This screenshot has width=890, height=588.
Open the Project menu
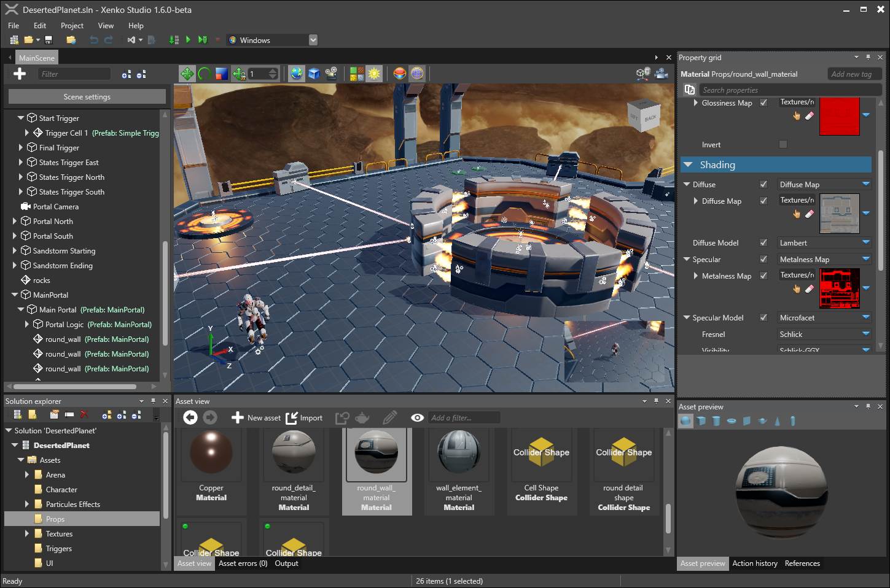72,26
